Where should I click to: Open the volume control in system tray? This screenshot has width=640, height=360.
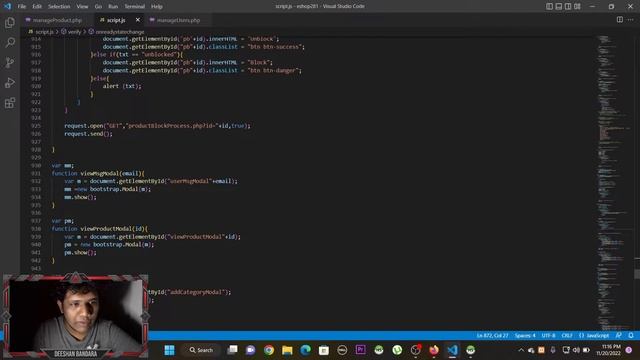click(x=576, y=350)
